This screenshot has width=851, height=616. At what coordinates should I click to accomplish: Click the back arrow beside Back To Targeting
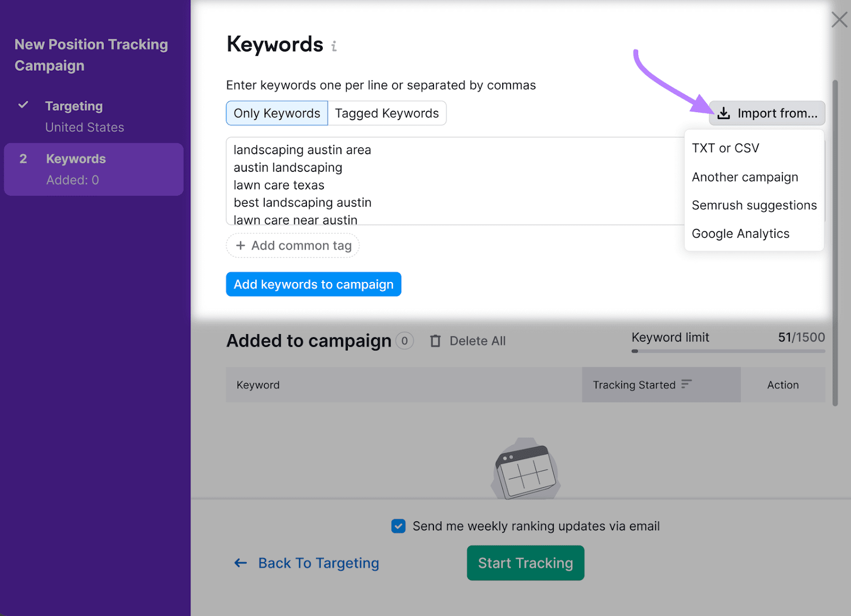[240, 563]
